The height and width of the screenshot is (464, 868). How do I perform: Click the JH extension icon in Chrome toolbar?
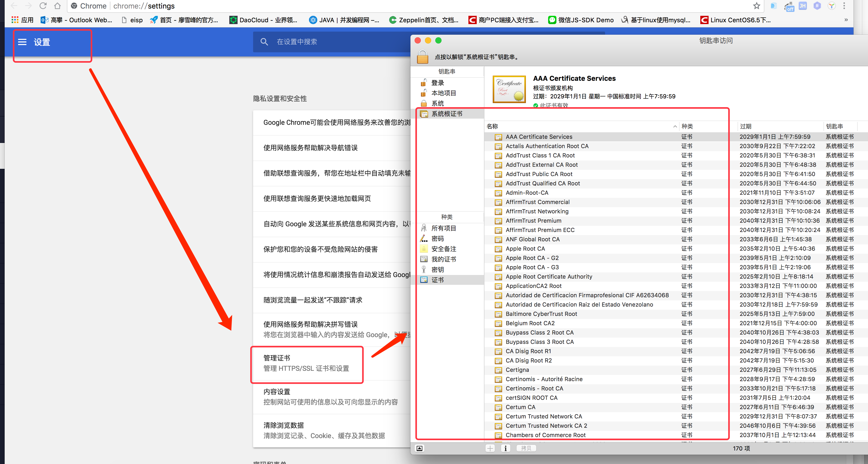pyautogui.click(x=803, y=6)
